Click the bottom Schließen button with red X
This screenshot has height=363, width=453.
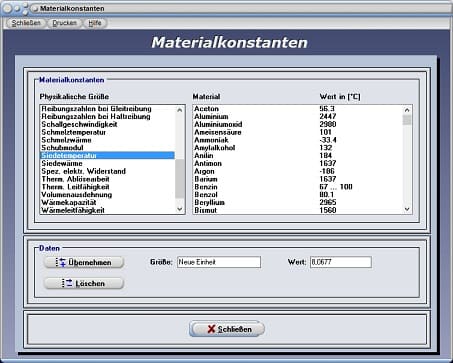tap(227, 329)
